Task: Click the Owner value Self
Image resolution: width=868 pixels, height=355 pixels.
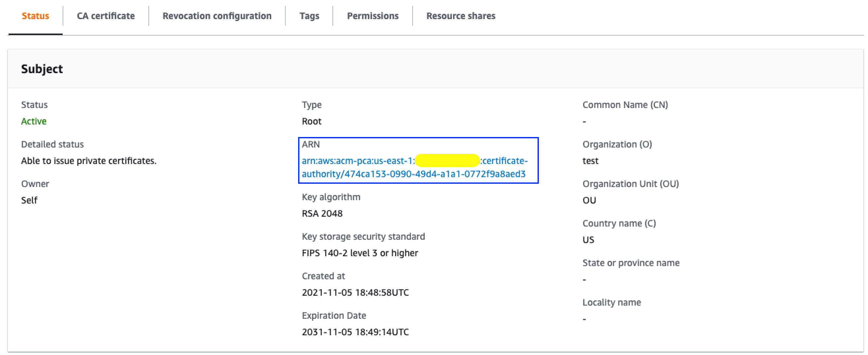Action: [29, 200]
